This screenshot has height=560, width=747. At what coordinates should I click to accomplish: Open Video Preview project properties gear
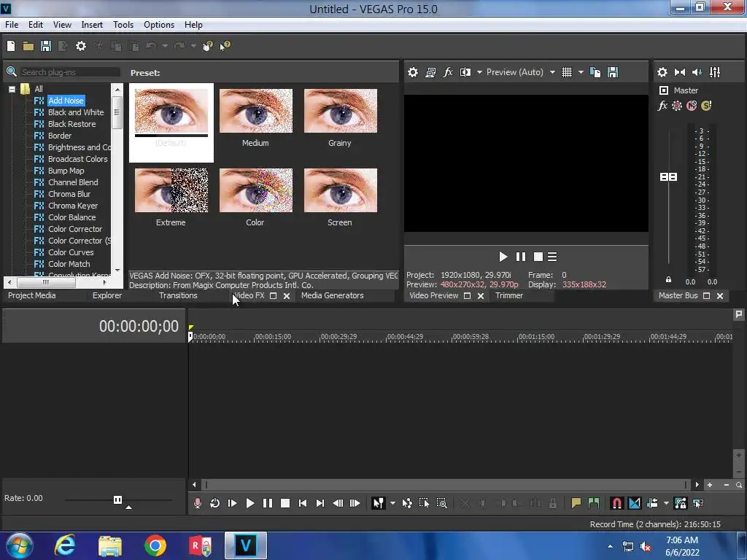[x=413, y=72]
